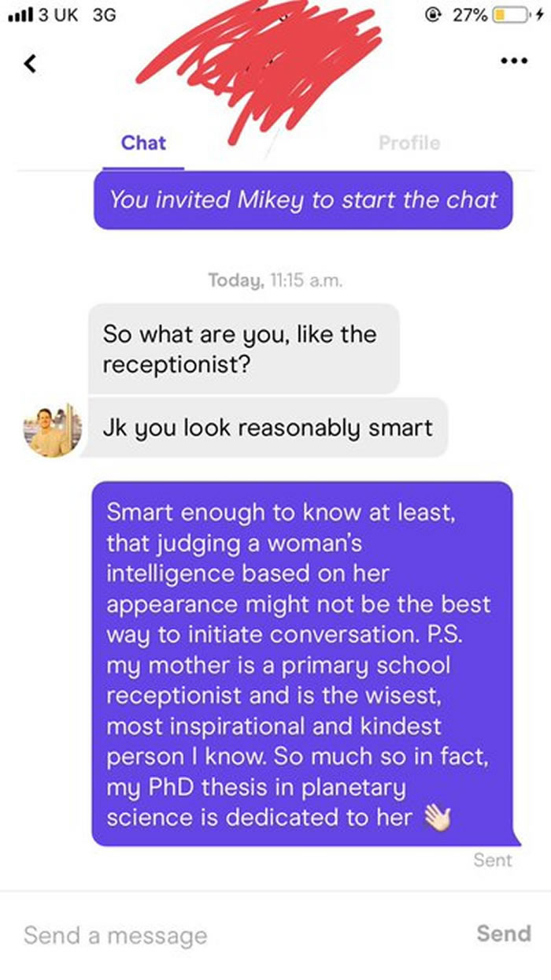This screenshot has width=551, height=980.
Task: Open the three-dot more options menu
Action: 516,61
